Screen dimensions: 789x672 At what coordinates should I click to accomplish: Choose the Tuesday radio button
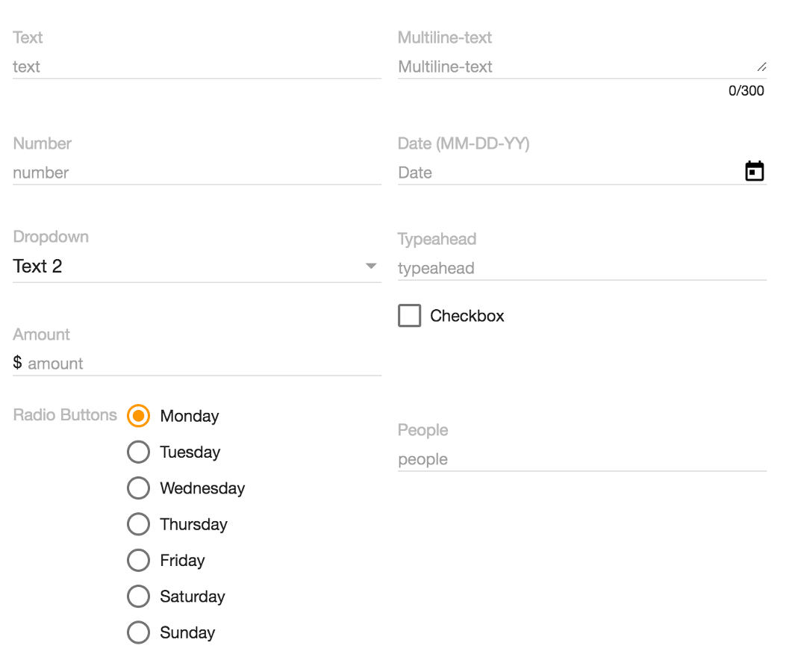138,452
